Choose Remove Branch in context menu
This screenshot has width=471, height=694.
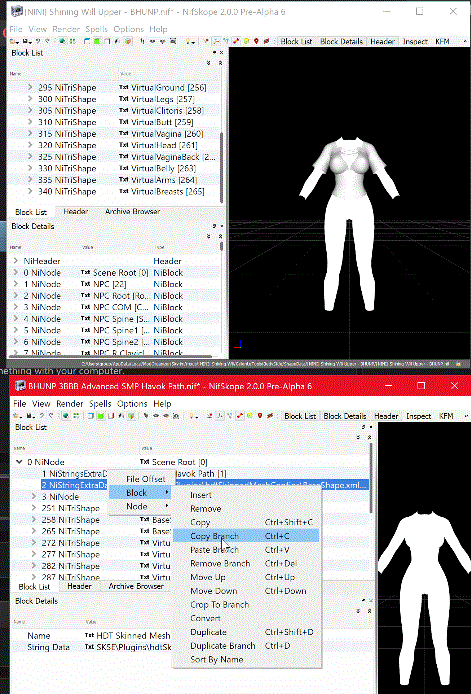[246, 563]
